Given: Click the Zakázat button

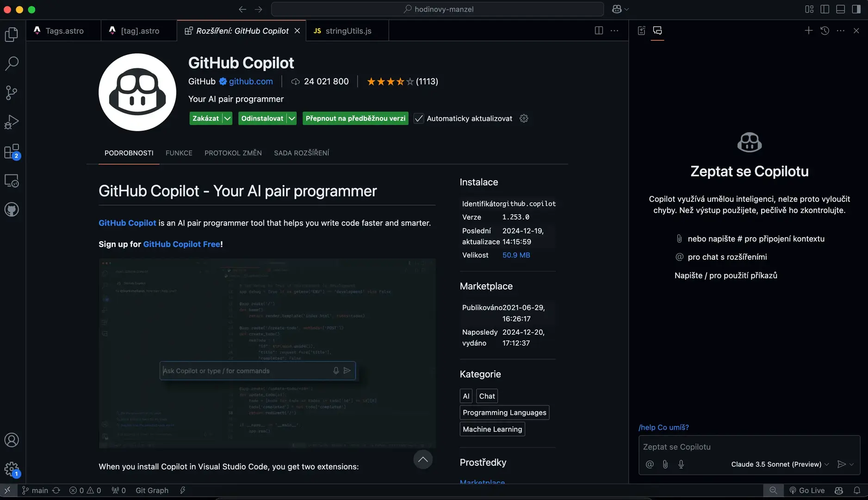Looking at the screenshot, I should [x=205, y=119].
